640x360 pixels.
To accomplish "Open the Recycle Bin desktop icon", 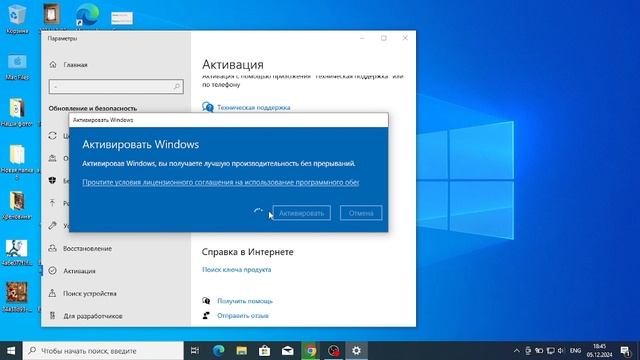I will [x=17, y=18].
